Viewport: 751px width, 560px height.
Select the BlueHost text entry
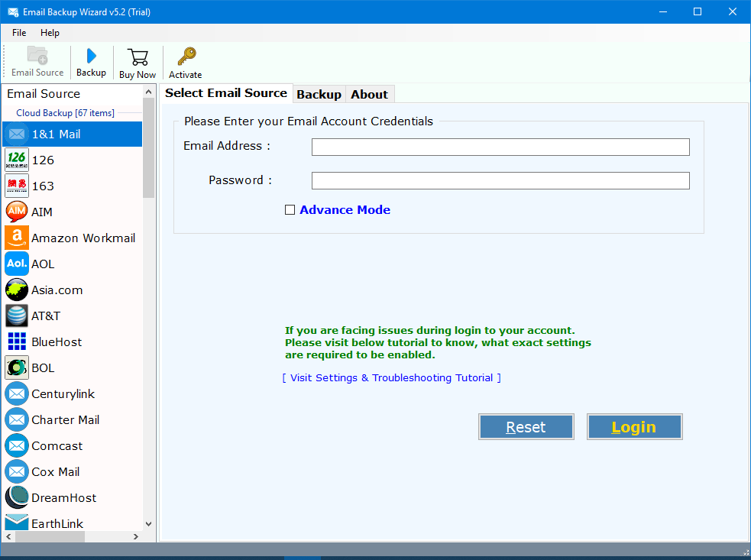click(57, 342)
